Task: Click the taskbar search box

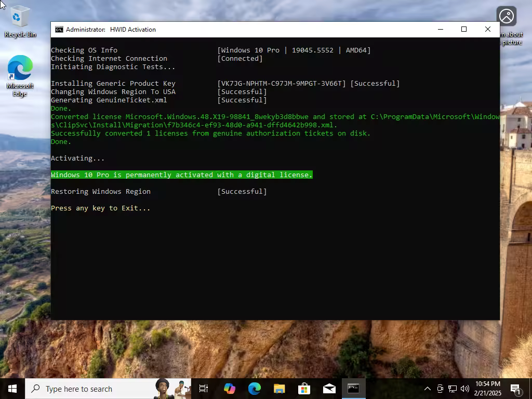Action: tap(108, 389)
